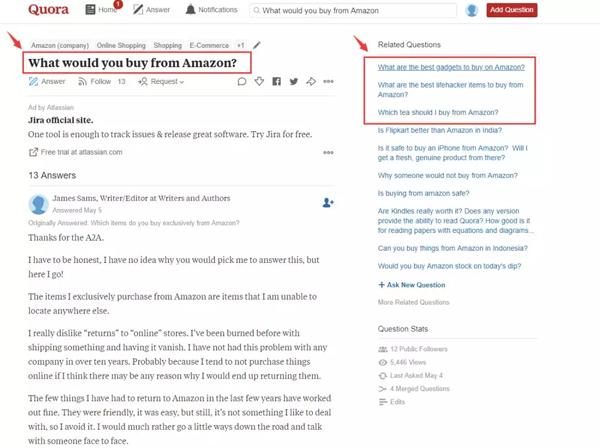Open 'safe to buy an iPhone' question

(x=453, y=153)
